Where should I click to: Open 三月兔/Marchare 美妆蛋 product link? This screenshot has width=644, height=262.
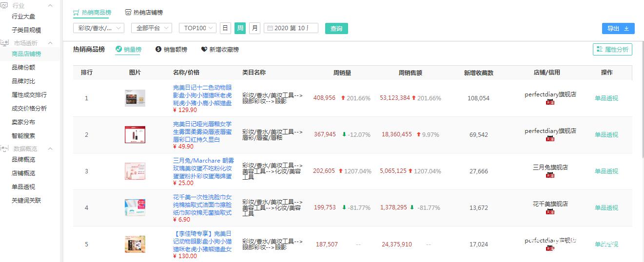pos(202,168)
